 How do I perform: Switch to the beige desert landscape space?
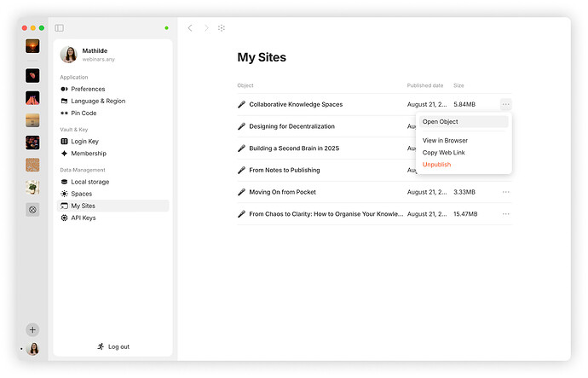tap(32, 120)
